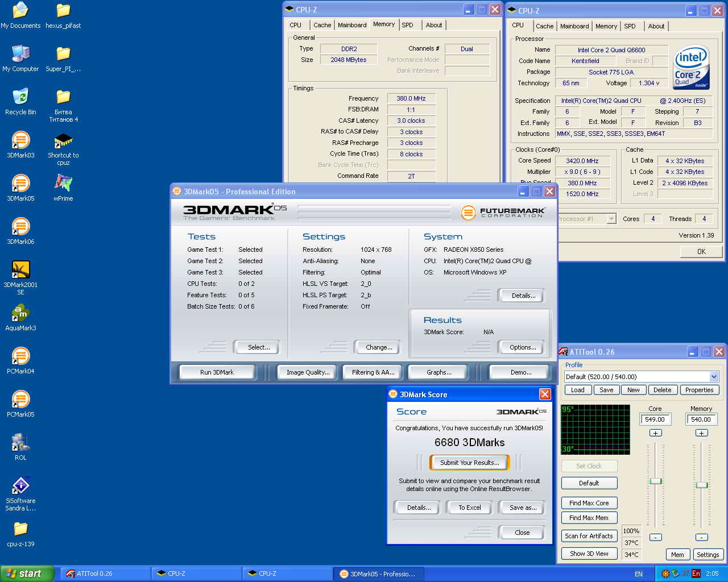This screenshot has width=728, height=582.
Task: Click the ATITool Core clock value field
Action: pos(655,419)
